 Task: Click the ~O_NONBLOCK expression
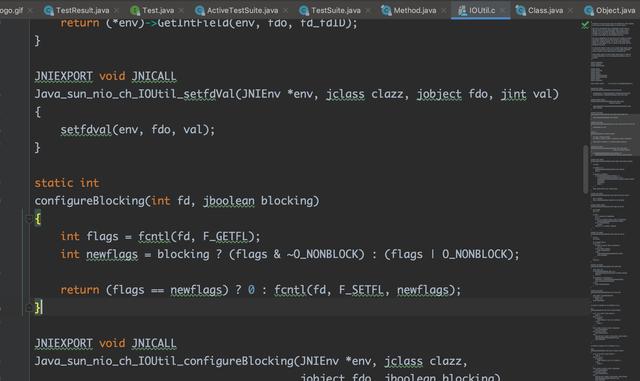click(x=322, y=254)
